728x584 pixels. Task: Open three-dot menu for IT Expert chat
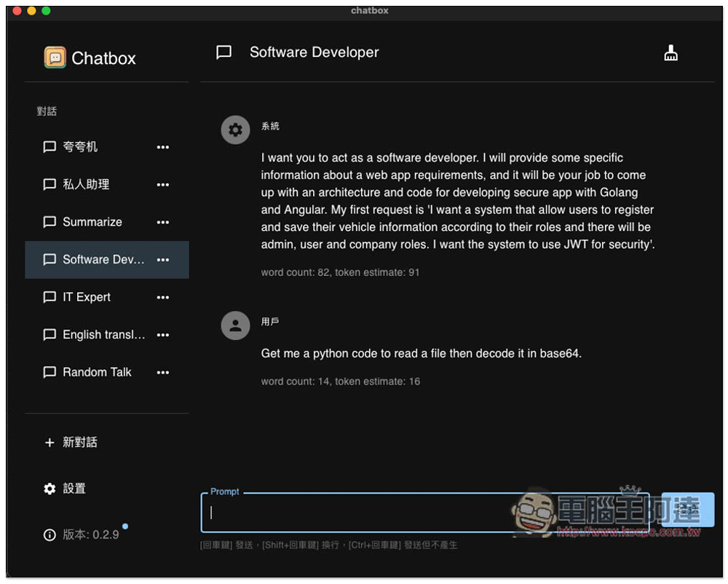163,297
